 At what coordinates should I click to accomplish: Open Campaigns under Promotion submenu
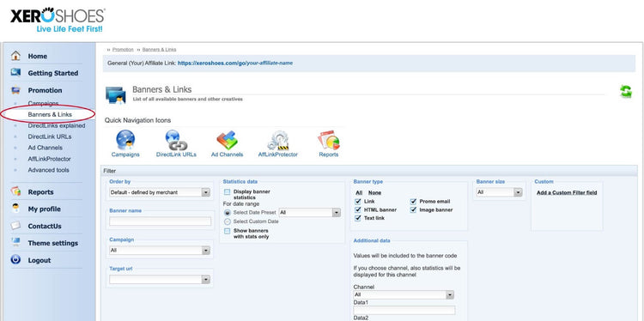click(43, 104)
